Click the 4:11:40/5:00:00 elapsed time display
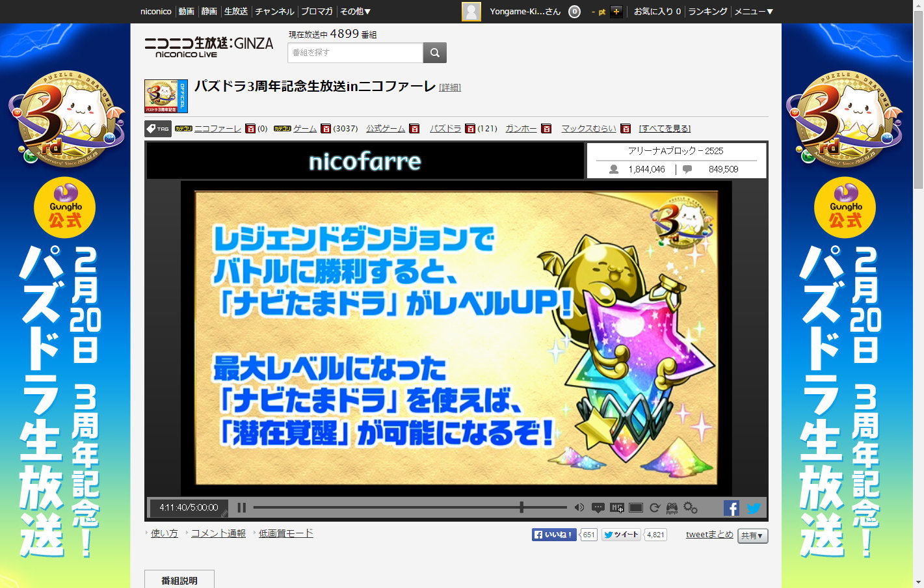Image resolution: width=924 pixels, height=588 pixels. (x=189, y=508)
